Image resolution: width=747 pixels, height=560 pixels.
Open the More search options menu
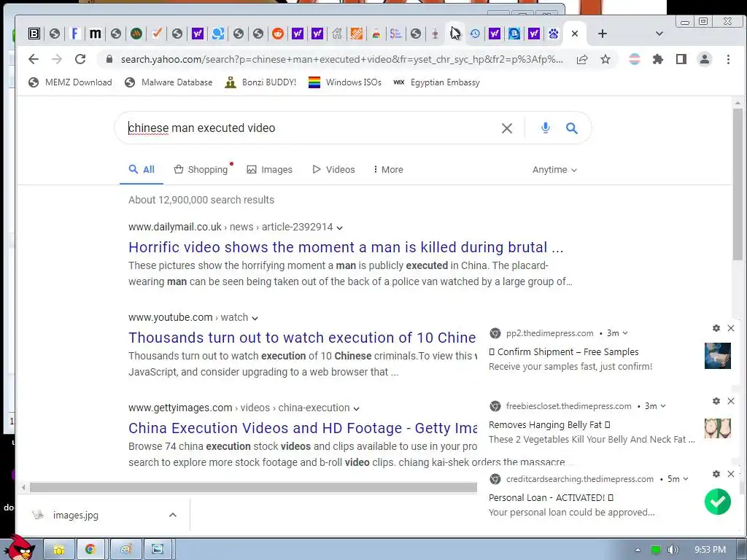pyautogui.click(x=388, y=169)
